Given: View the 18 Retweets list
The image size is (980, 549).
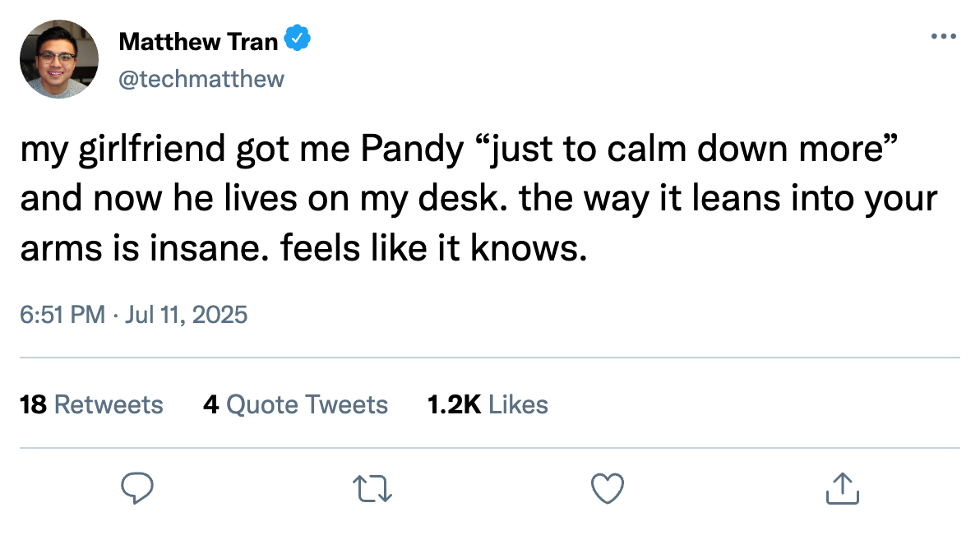Looking at the screenshot, I should (91, 404).
